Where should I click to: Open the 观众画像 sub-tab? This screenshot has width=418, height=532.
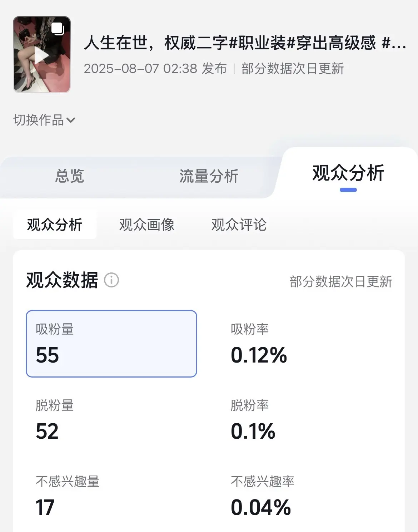tap(147, 225)
